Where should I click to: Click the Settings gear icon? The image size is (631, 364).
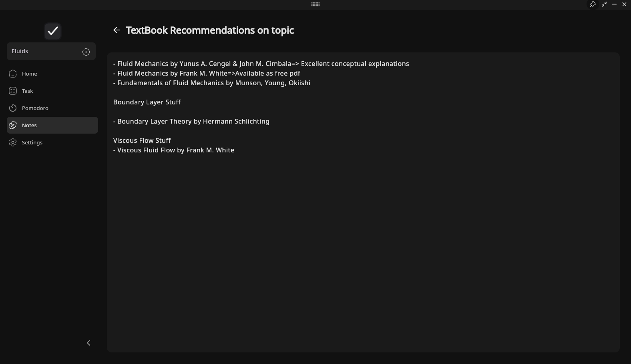(x=13, y=142)
